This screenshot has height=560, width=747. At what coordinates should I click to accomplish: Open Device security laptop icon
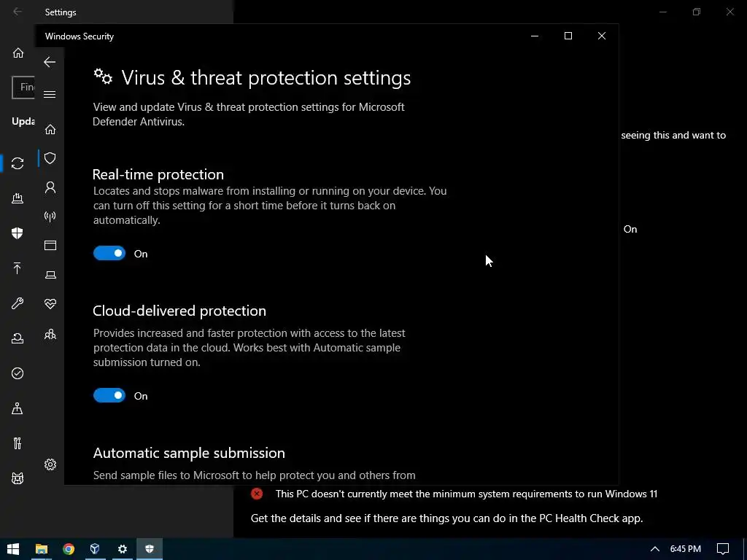[50, 275]
